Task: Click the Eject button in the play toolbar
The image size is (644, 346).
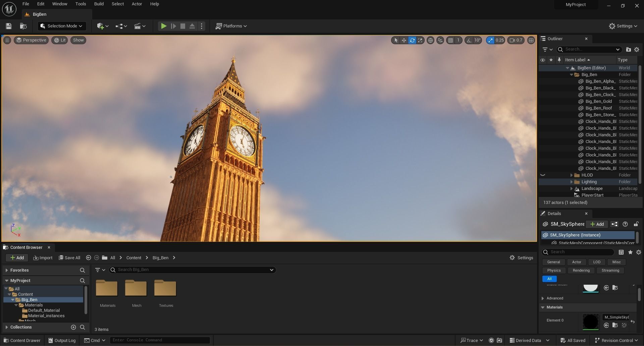Action: pyautogui.click(x=192, y=26)
